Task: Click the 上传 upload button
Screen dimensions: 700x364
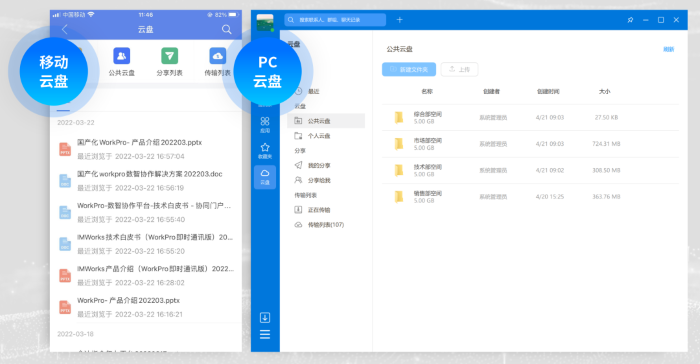Action: pos(459,69)
